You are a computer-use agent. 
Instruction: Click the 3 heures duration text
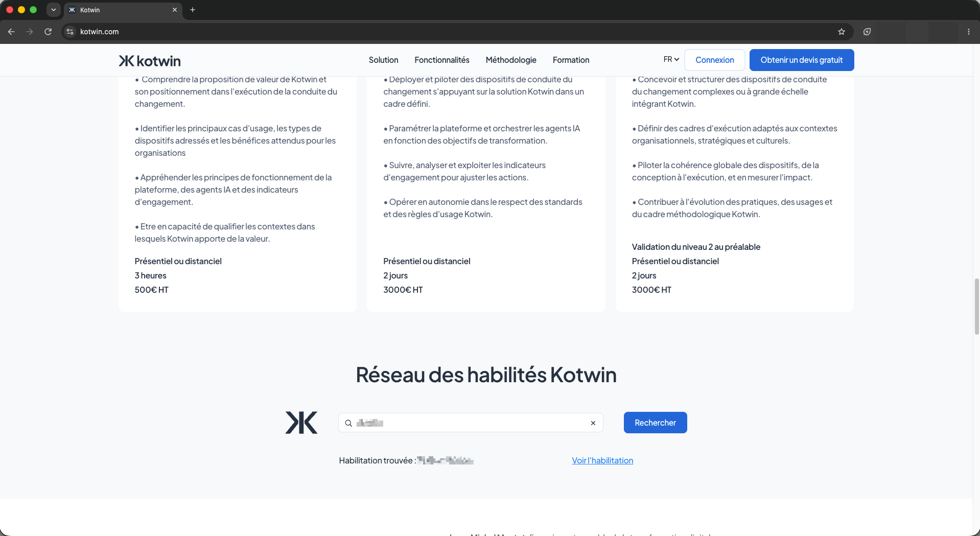[151, 275]
